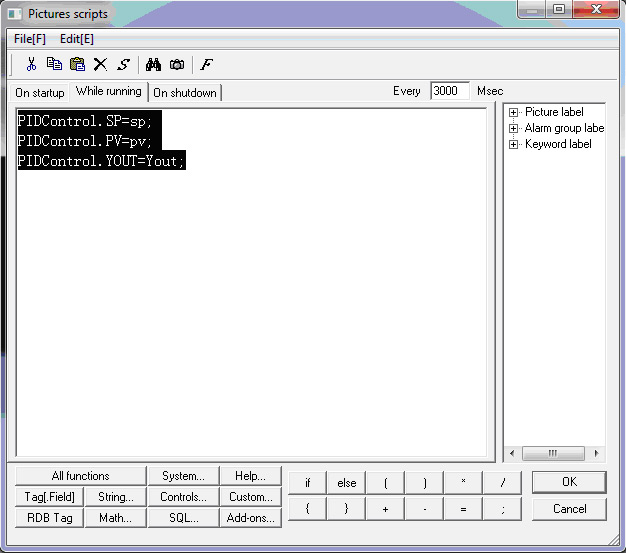Insert the multiply * operator button
Viewport: 626px width, 553px height.
(x=464, y=483)
